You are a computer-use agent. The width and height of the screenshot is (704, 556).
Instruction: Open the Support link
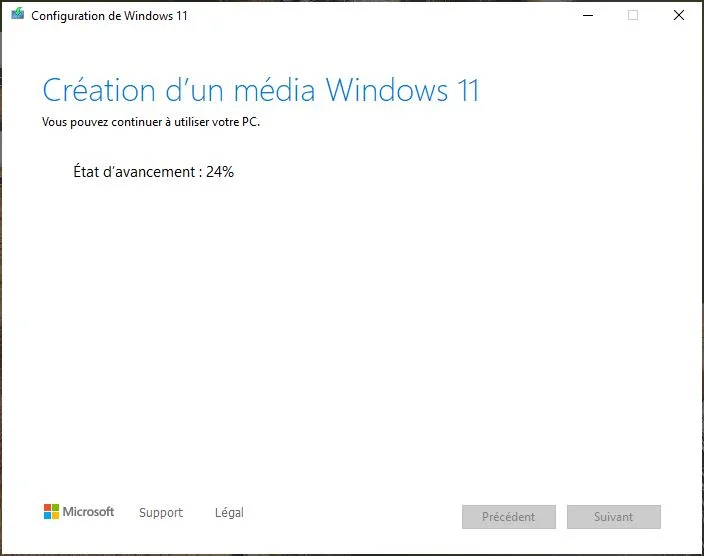click(x=161, y=512)
